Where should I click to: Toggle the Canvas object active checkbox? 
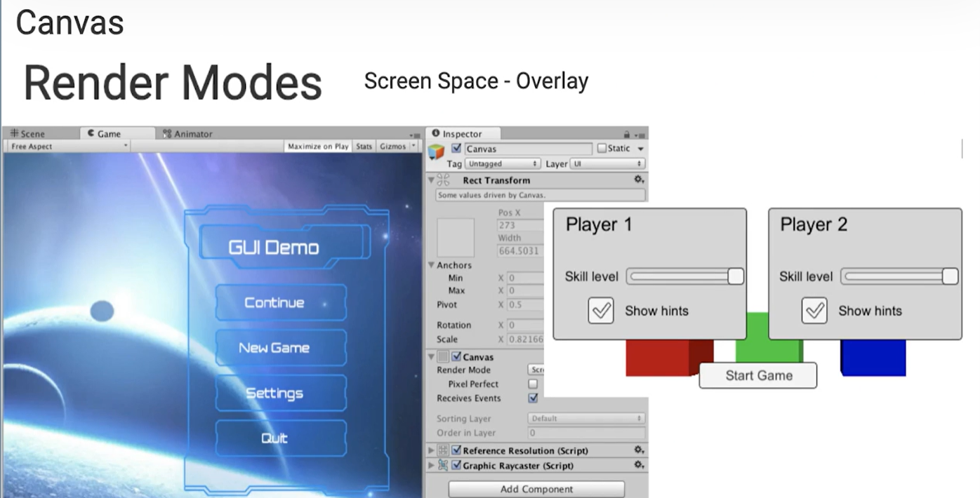coord(457,149)
